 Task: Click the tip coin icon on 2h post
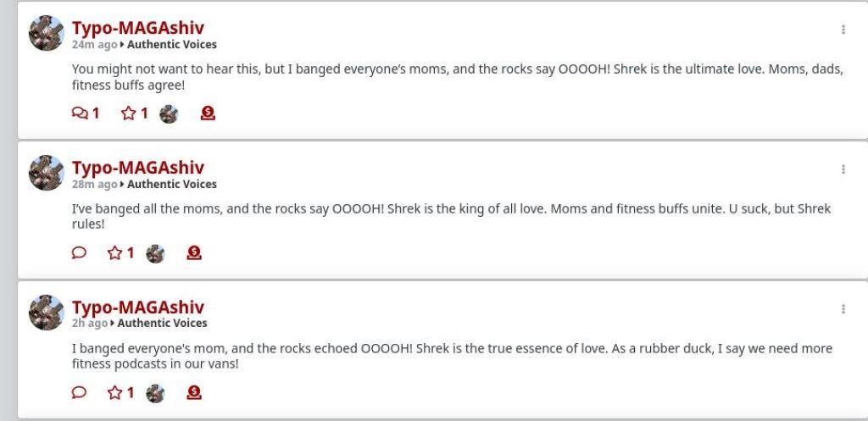[x=193, y=392]
